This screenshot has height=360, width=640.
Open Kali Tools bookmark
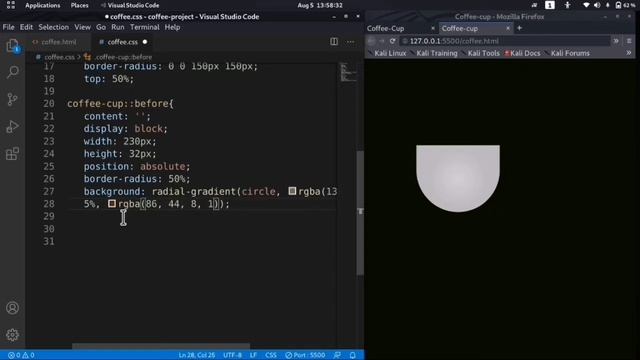point(483,53)
